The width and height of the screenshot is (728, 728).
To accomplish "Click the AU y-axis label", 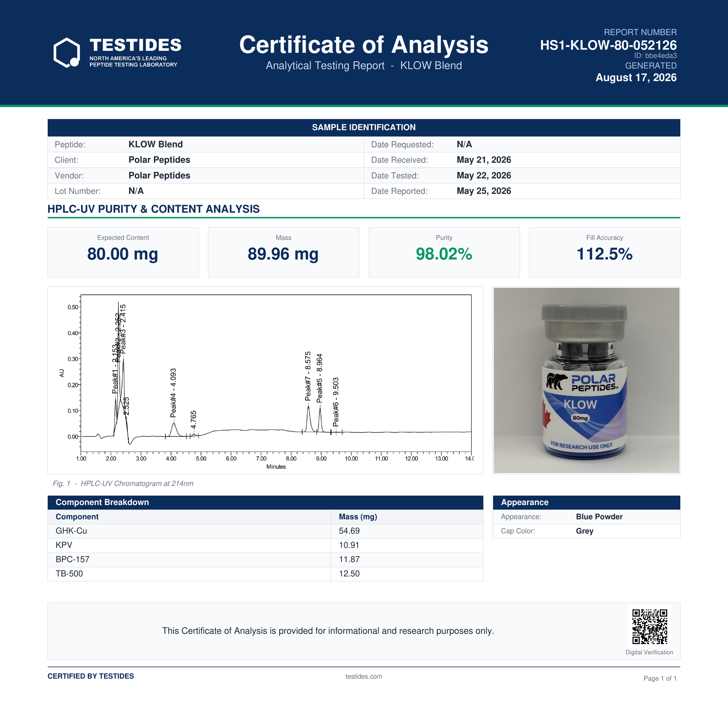I will click(62, 373).
